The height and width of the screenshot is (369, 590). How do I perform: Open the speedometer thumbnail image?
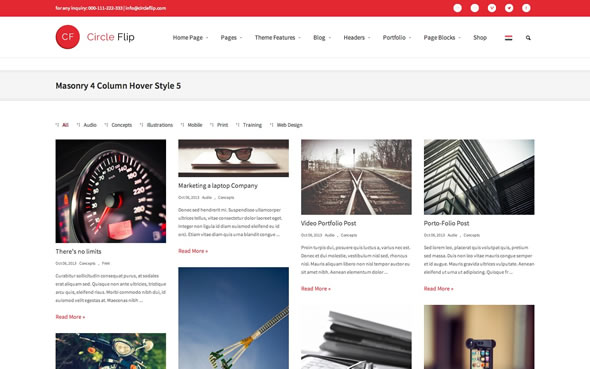tap(111, 191)
